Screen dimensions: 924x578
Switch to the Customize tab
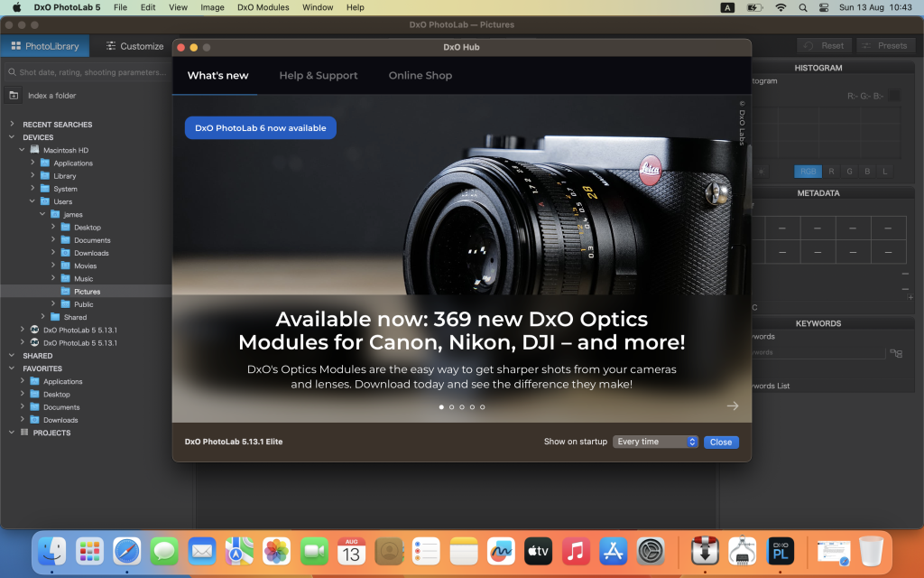click(135, 46)
